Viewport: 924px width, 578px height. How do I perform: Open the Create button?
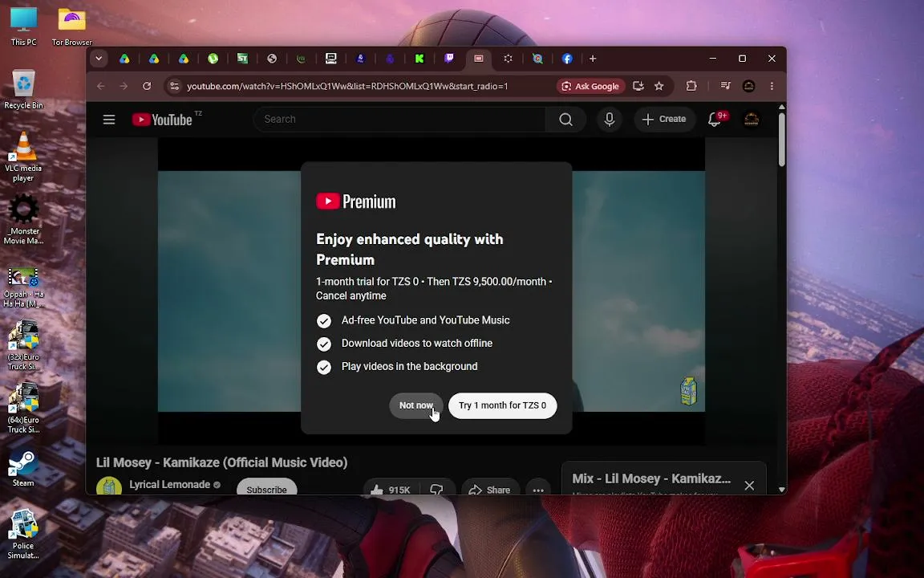(x=664, y=120)
